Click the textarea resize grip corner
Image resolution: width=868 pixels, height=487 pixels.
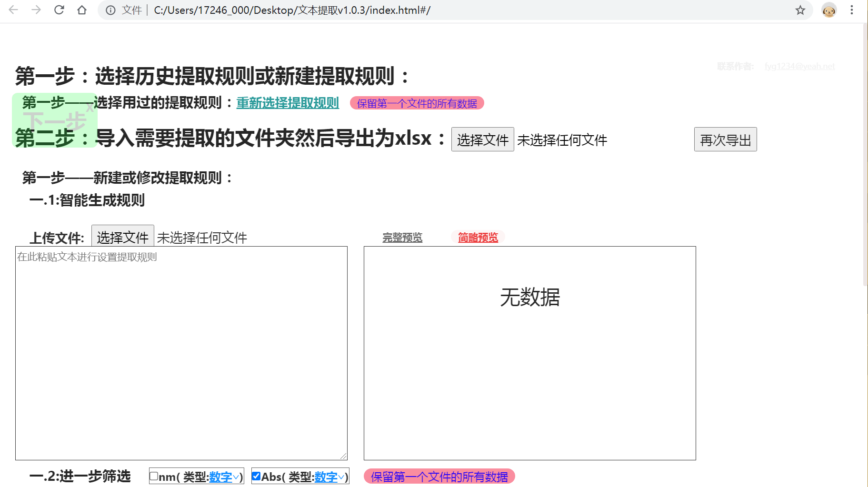[x=343, y=456]
